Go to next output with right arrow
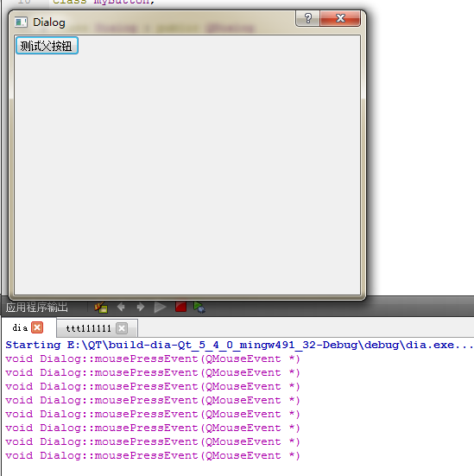 coord(140,308)
